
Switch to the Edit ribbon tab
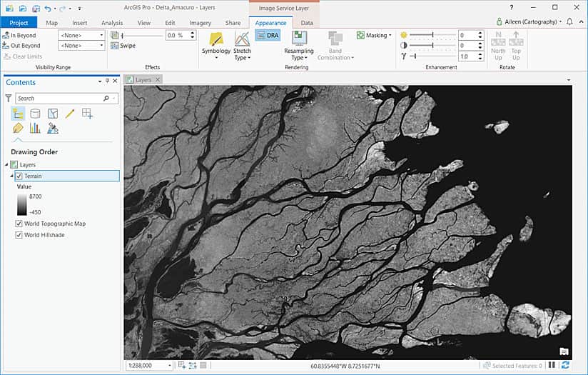point(170,23)
